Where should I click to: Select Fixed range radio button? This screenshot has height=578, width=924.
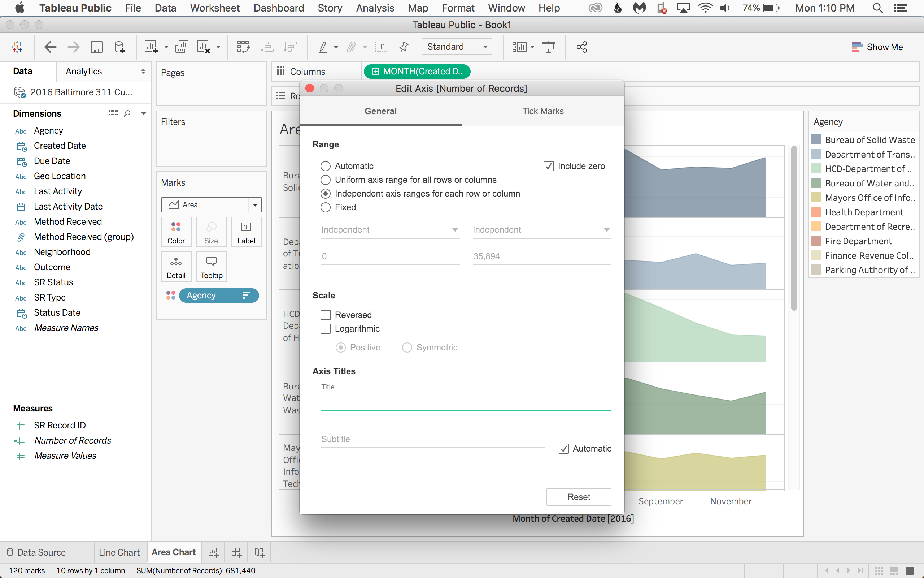(x=325, y=208)
